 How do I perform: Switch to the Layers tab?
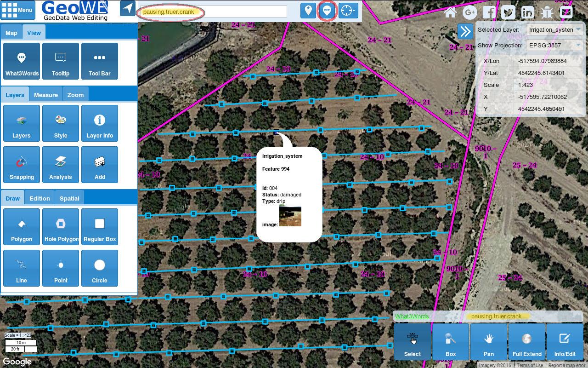click(x=15, y=95)
